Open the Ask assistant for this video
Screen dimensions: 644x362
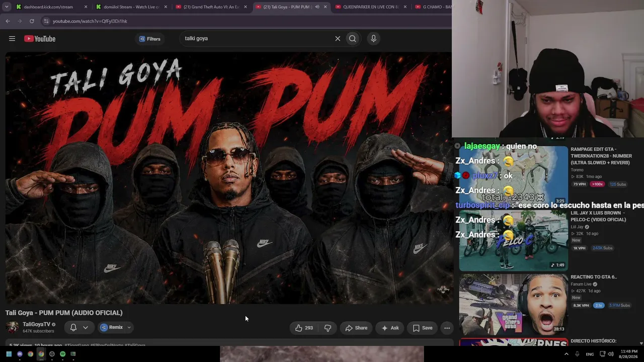(390, 328)
